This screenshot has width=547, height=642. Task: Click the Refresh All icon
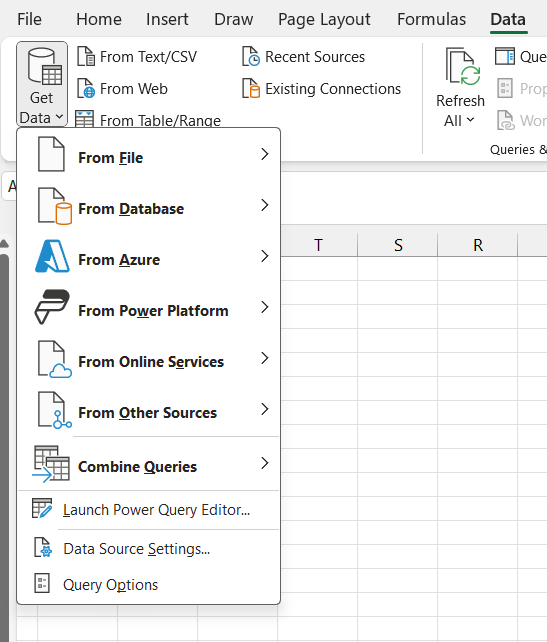pyautogui.click(x=463, y=66)
